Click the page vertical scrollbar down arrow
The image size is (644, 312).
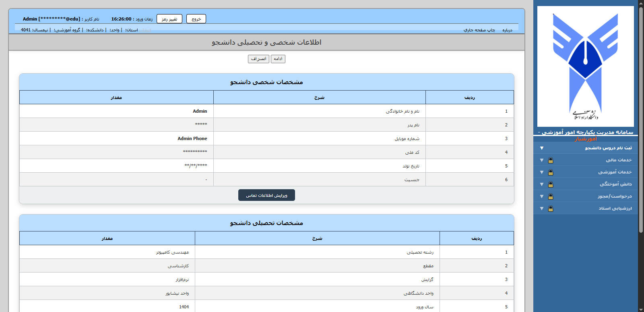(x=641, y=309)
